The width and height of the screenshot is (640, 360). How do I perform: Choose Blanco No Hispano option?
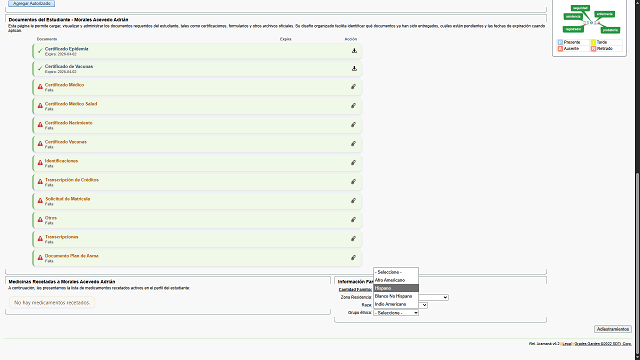(x=396, y=296)
